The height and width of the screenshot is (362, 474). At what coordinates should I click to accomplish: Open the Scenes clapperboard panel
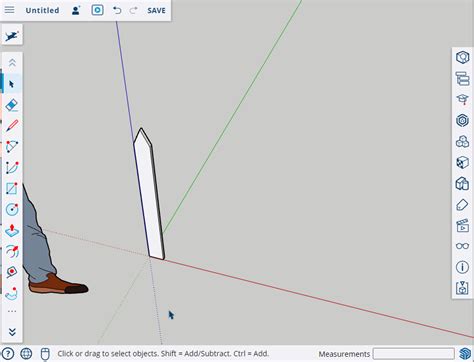click(x=462, y=225)
